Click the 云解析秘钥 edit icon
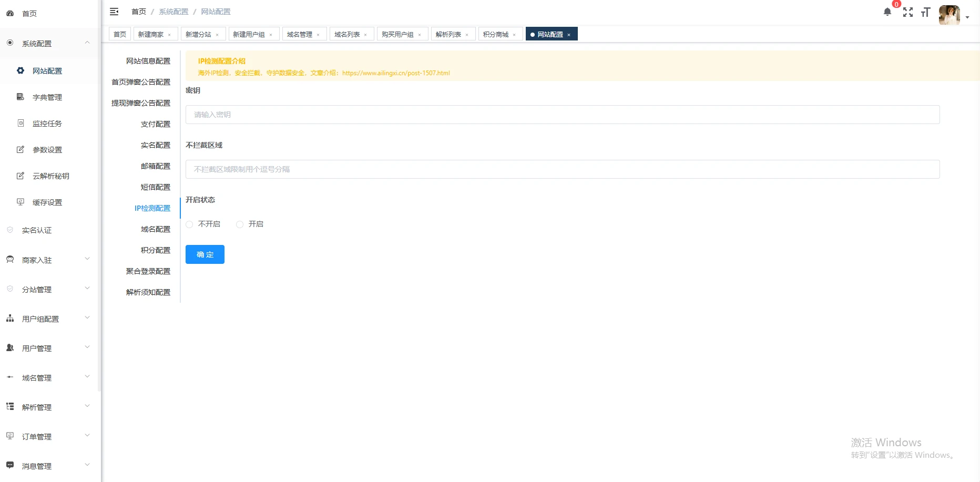This screenshot has height=482, width=980. [21, 176]
